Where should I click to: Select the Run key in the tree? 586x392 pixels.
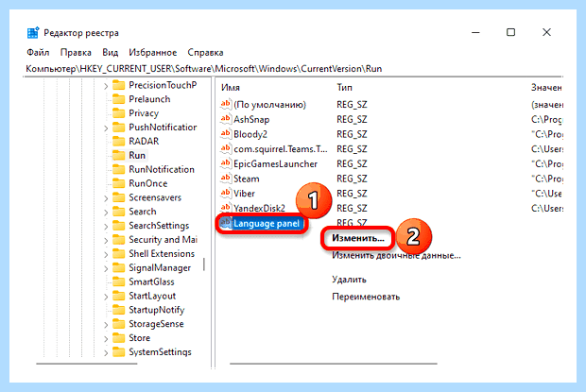137,155
